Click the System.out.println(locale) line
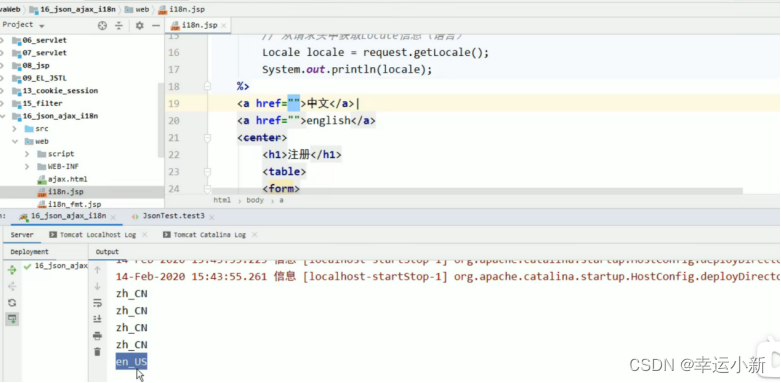This screenshot has height=383, width=781. click(x=347, y=69)
